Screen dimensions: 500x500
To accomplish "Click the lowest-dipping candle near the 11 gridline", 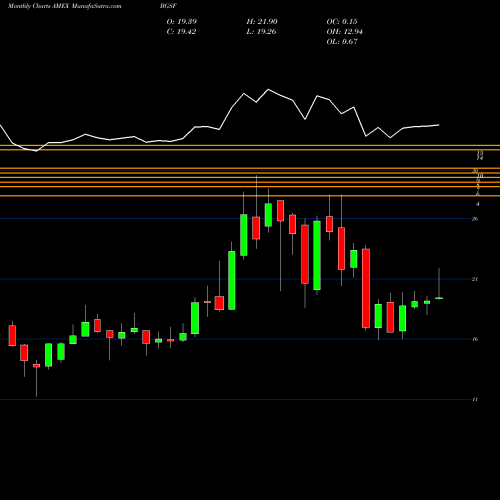I will (x=36, y=378).
